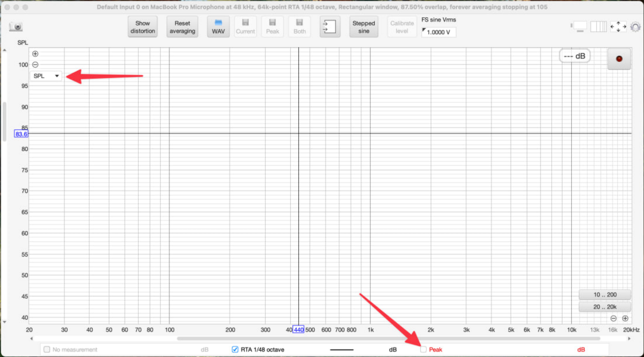Click the signal generator arrows icon
Screen dimensions: 644x357
(330, 27)
